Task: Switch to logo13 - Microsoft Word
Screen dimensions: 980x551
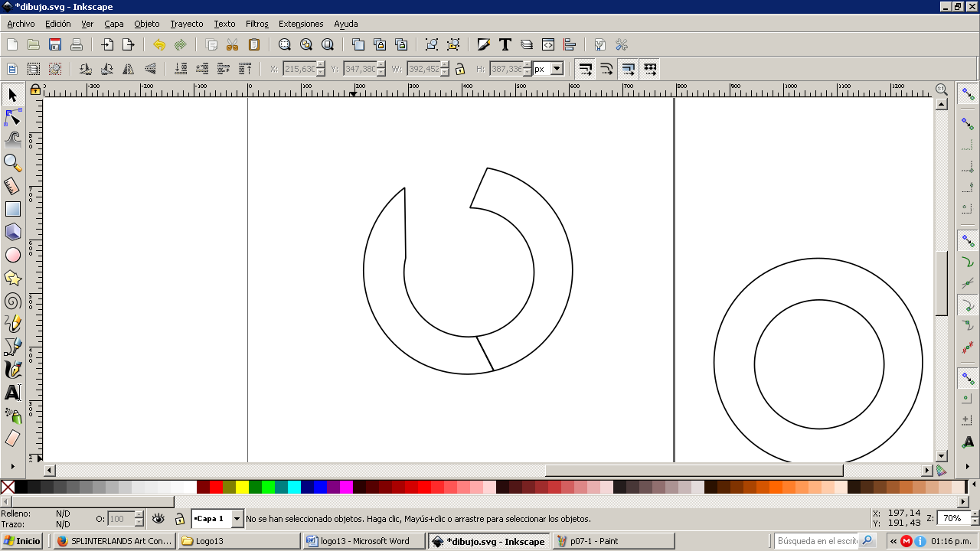Action: click(x=364, y=541)
